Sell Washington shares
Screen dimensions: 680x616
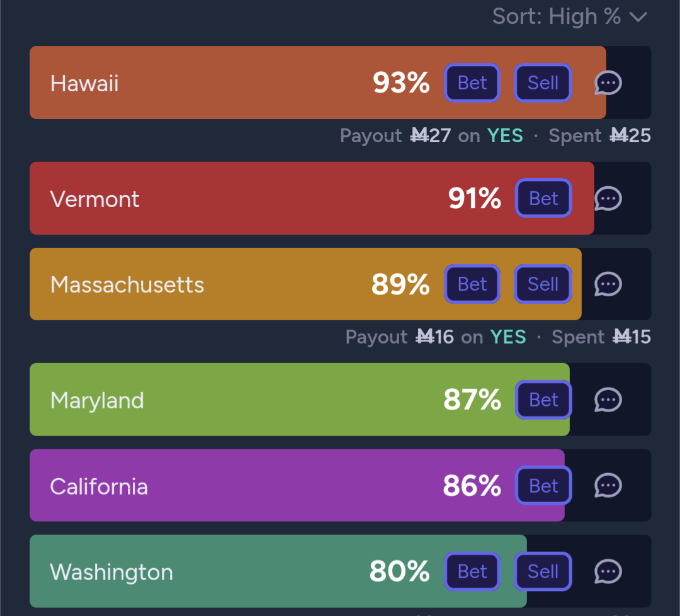click(x=543, y=571)
